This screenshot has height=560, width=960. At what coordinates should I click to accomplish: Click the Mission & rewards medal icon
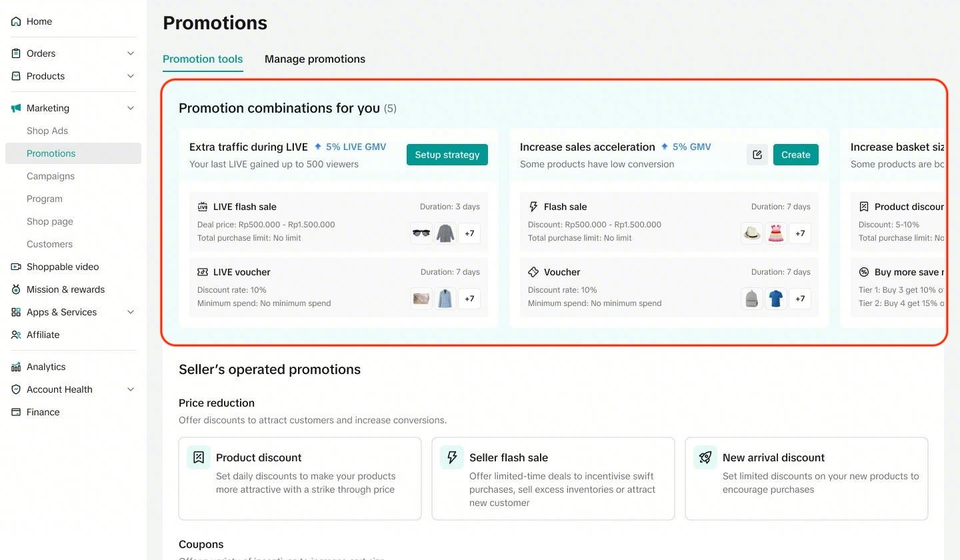pyautogui.click(x=16, y=289)
